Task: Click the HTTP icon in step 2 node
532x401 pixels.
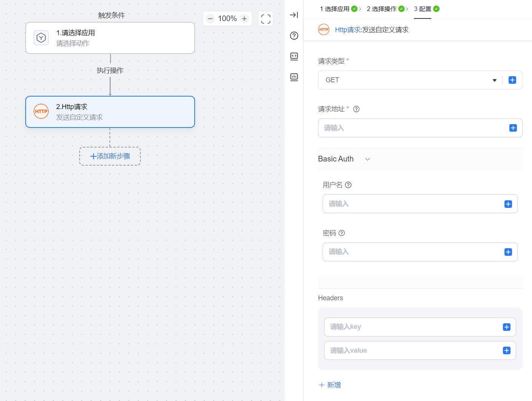Action: click(41, 111)
